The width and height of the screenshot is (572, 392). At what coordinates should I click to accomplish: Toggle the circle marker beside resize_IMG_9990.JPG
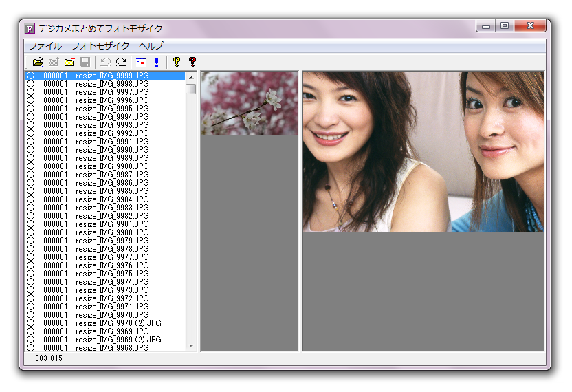pyautogui.click(x=30, y=150)
